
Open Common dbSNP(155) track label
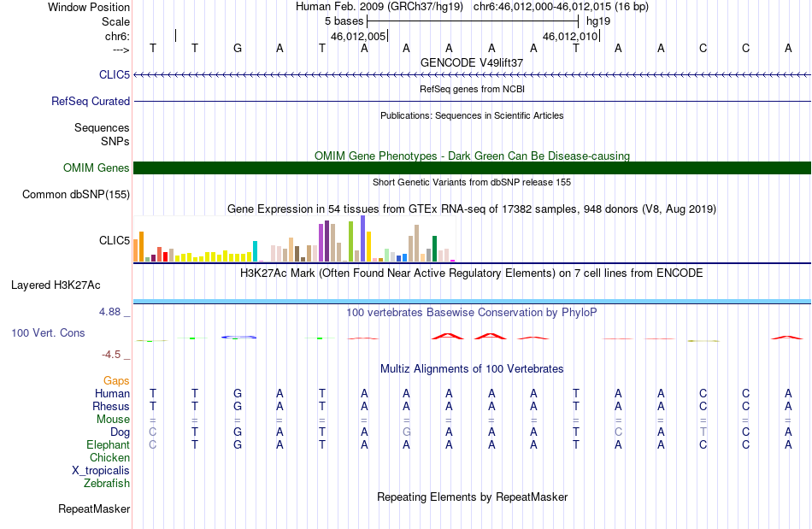tap(76, 195)
